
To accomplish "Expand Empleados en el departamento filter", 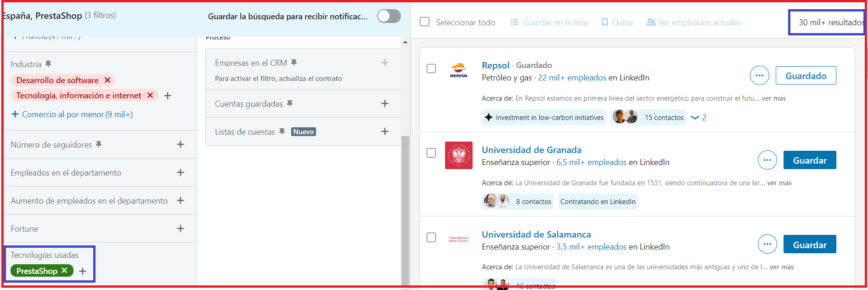I will (180, 172).
